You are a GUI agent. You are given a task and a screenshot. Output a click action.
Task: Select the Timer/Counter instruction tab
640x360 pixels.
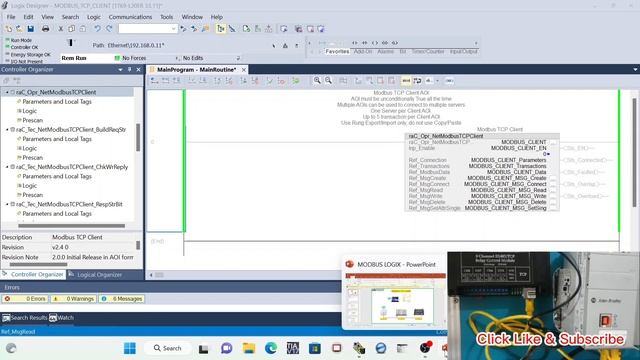(x=427, y=51)
